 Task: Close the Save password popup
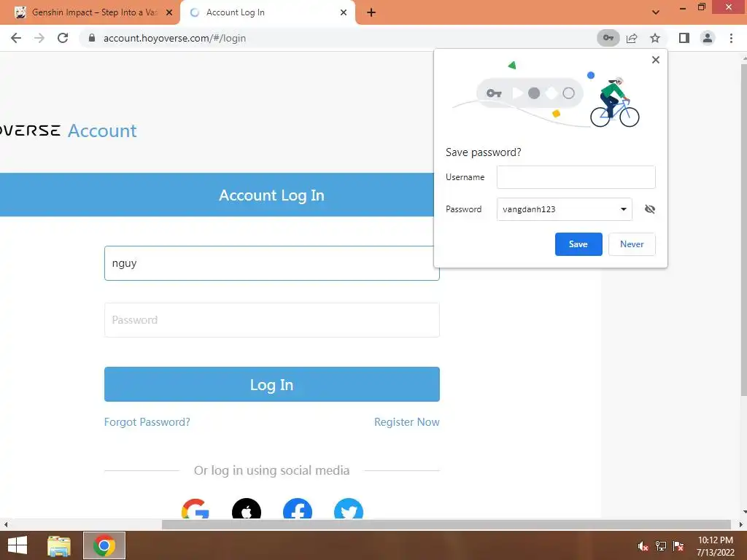(656, 60)
